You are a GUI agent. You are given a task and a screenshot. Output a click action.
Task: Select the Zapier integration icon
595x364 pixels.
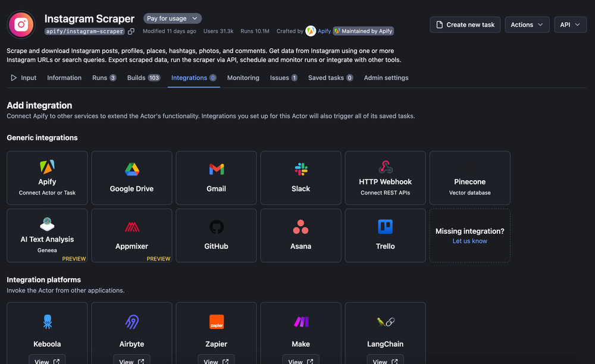click(x=216, y=322)
